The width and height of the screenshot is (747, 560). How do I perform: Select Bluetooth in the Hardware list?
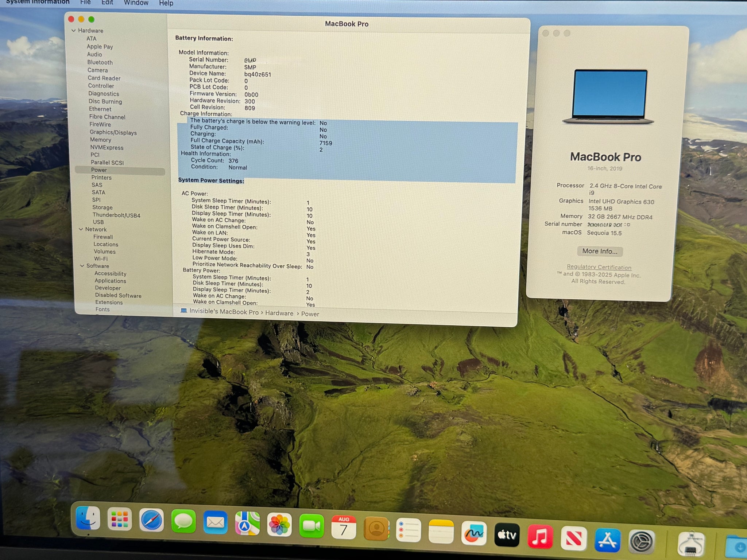tap(100, 62)
